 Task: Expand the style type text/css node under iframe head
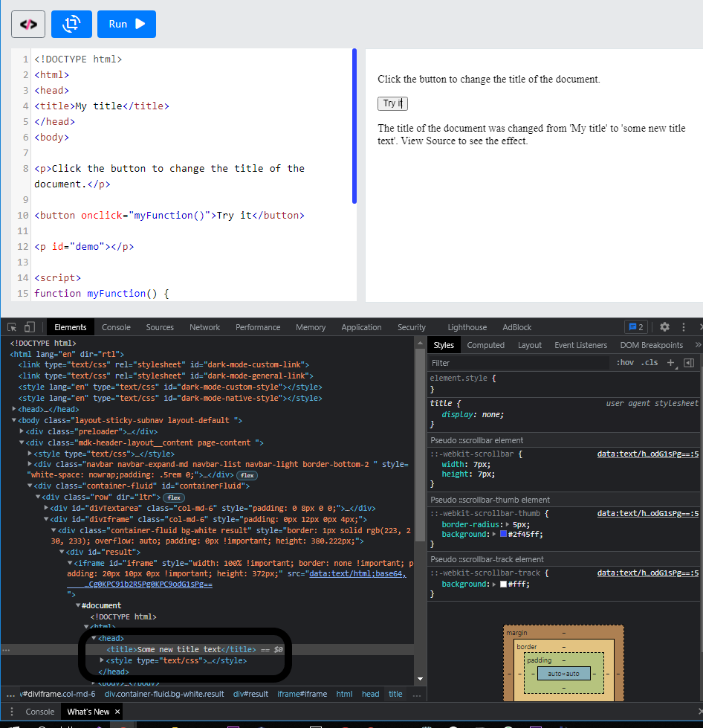tap(102, 660)
